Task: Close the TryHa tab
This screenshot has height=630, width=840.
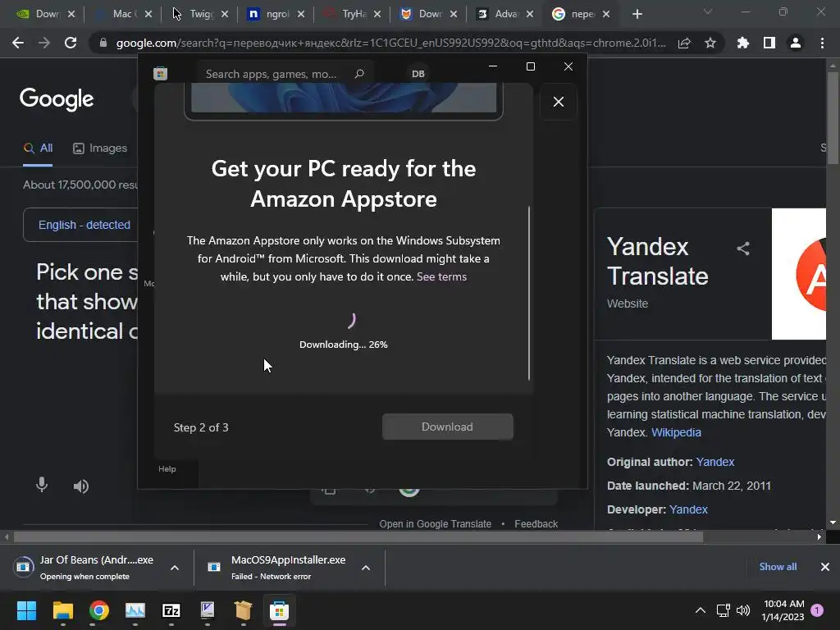Action: (377, 15)
